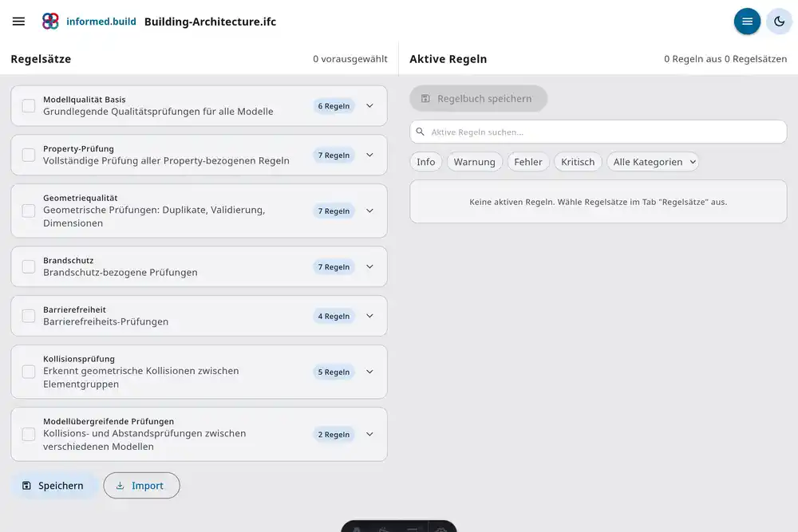Click the 2 Regeln badge
This screenshot has width=798, height=532.
(334, 435)
